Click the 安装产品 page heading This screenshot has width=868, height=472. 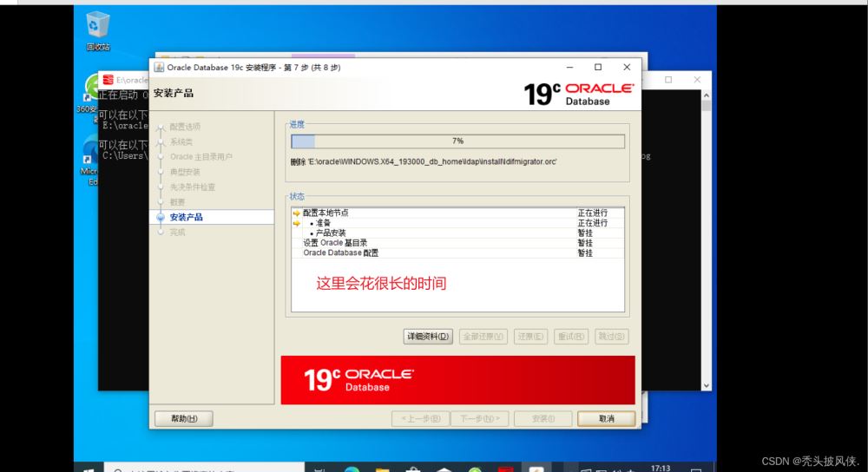(x=174, y=93)
